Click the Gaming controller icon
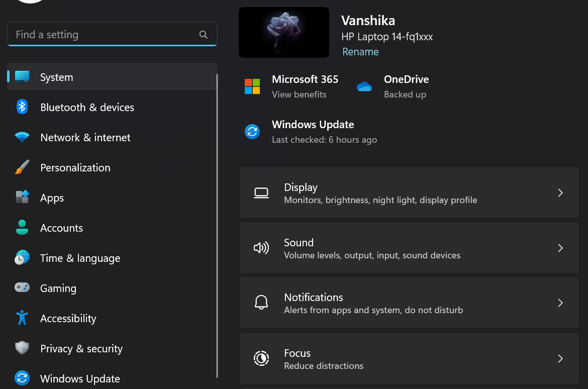 (x=22, y=288)
